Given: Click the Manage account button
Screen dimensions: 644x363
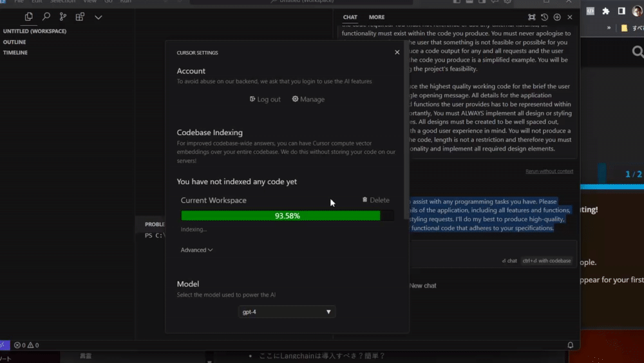Looking at the screenshot, I should point(308,99).
